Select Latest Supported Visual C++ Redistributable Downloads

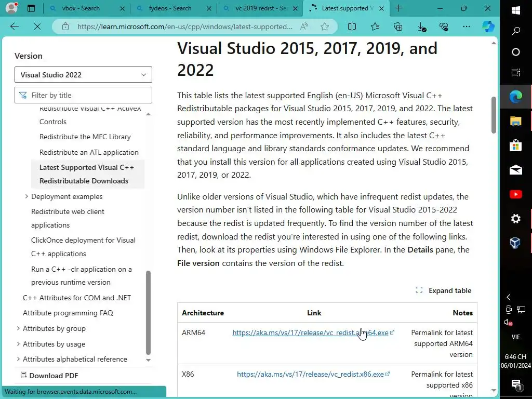pyautogui.click(x=87, y=174)
